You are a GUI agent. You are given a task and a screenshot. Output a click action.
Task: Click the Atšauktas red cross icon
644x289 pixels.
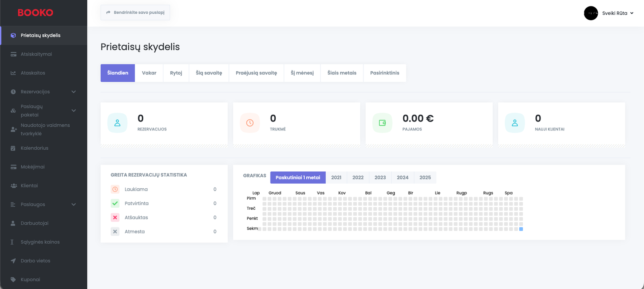pos(115,217)
